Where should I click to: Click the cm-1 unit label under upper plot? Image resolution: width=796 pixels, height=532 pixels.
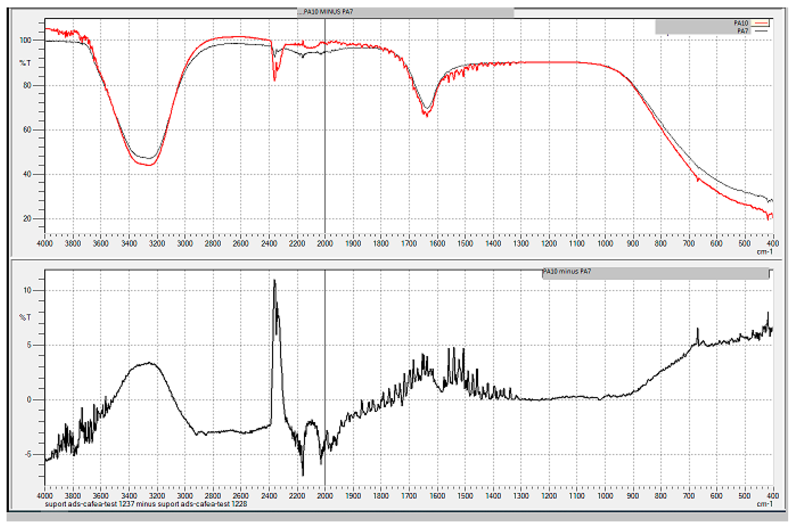pyautogui.click(x=764, y=251)
